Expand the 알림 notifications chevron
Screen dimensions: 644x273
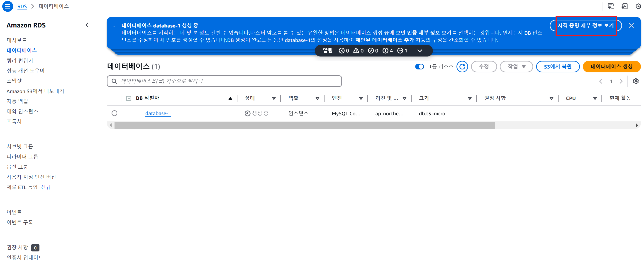[x=420, y=51]
